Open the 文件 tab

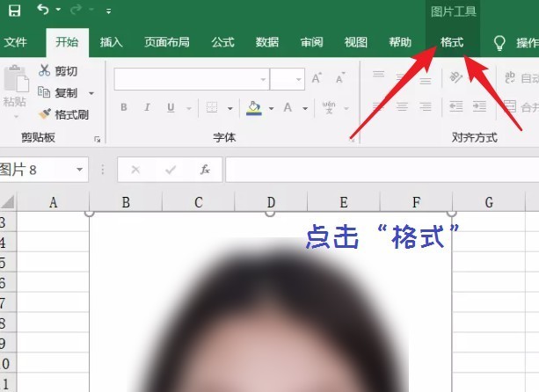15,42
